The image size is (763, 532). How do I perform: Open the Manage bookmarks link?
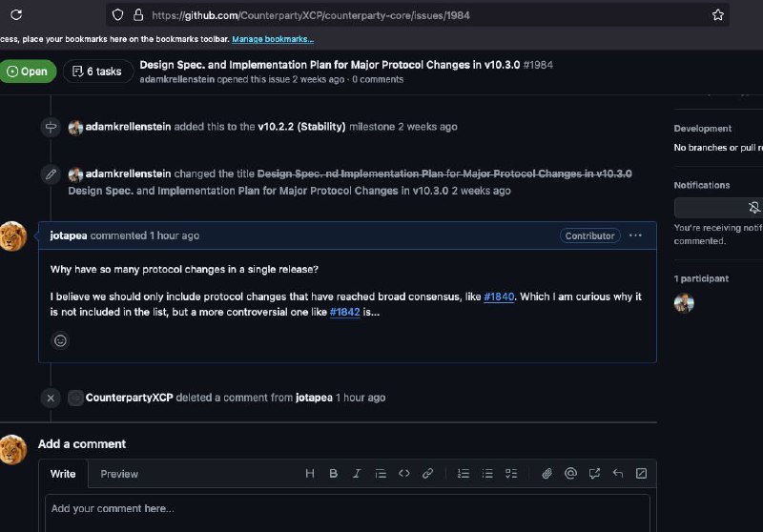tap(273, 39)
